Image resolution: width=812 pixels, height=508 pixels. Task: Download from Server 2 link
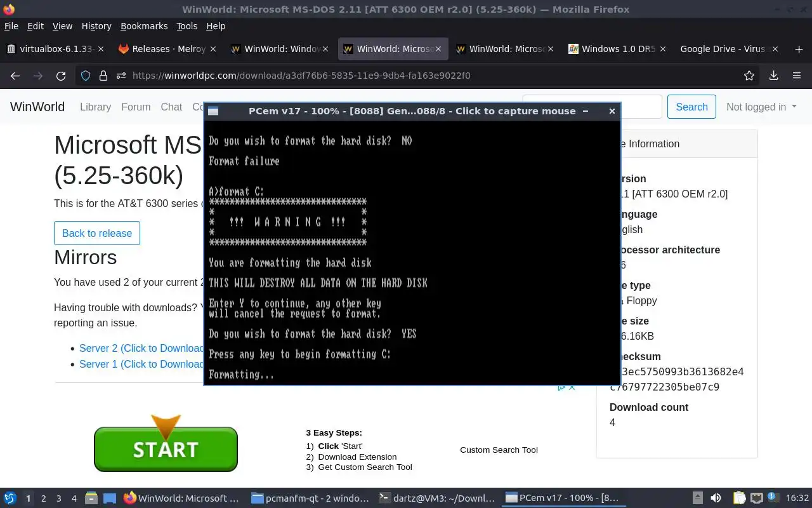(x=141, y=348)
